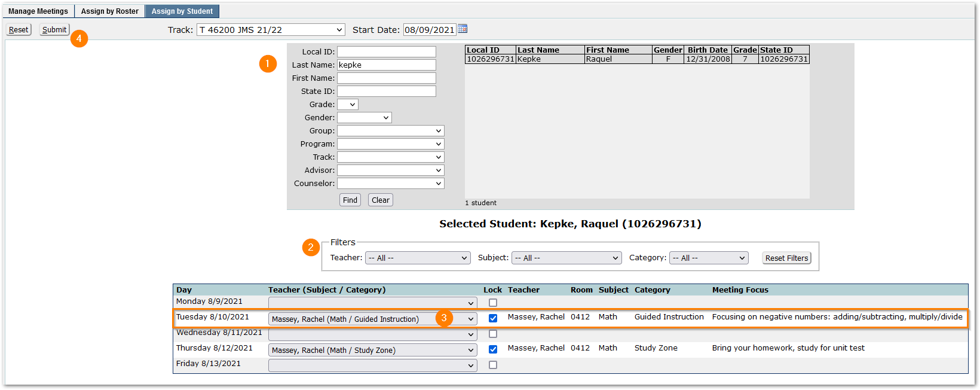
Task: Click Local ID 1026296731 in the results row
Action: tap(491, 59)
